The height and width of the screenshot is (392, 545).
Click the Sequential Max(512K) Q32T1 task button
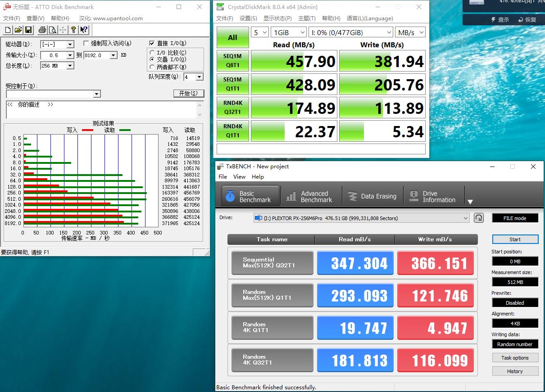(x=272, y=262)
